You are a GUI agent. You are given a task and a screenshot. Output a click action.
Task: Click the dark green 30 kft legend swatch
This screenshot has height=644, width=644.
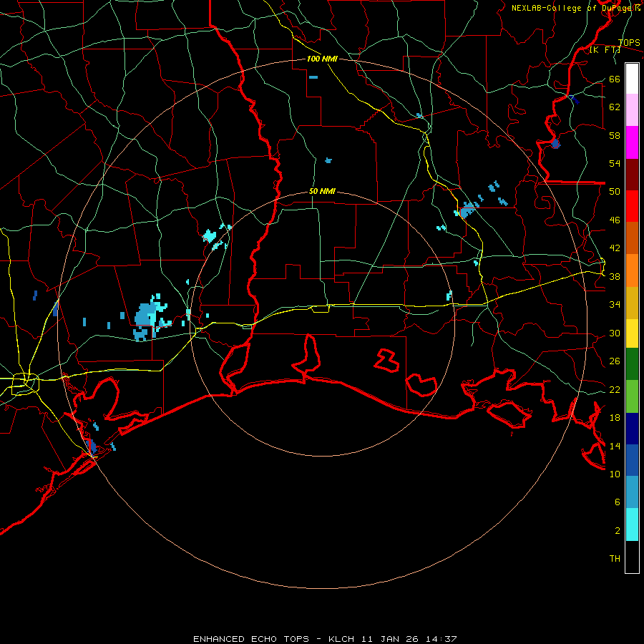click(632, 364)
